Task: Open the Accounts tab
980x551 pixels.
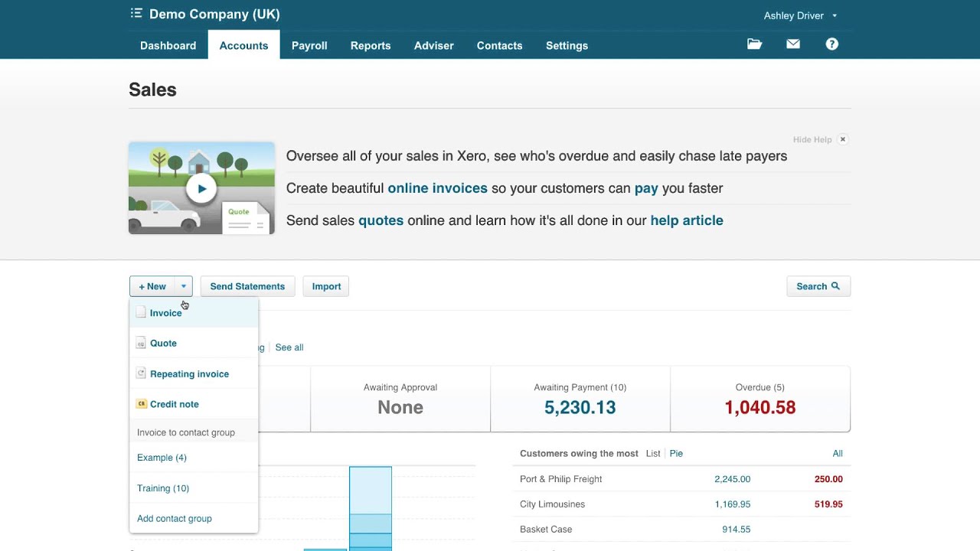Action: (x=243, y=45)
